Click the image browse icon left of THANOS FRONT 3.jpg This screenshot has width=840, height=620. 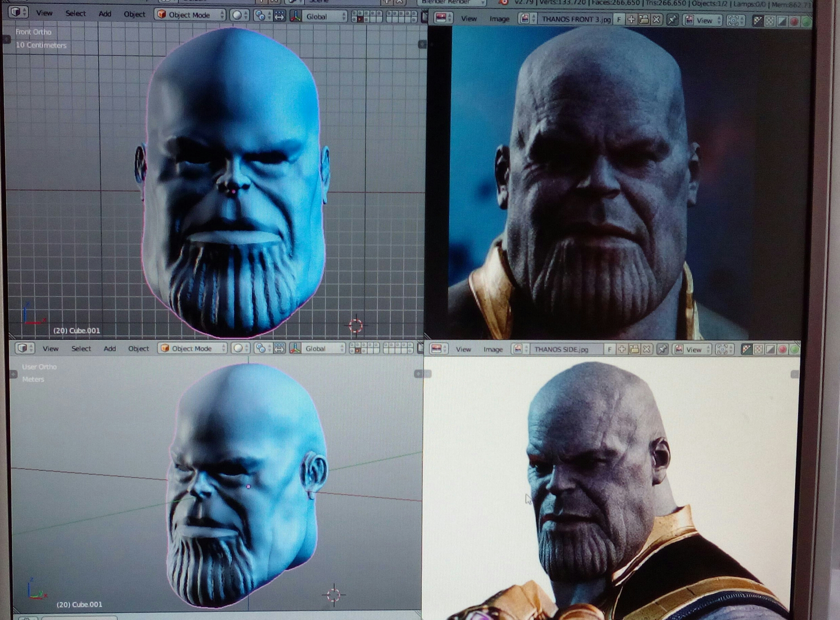click(x=525, y=19)
